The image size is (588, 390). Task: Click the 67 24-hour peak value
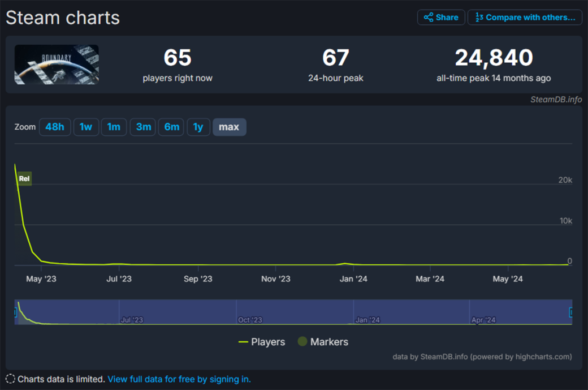click(x=336, y=58)
